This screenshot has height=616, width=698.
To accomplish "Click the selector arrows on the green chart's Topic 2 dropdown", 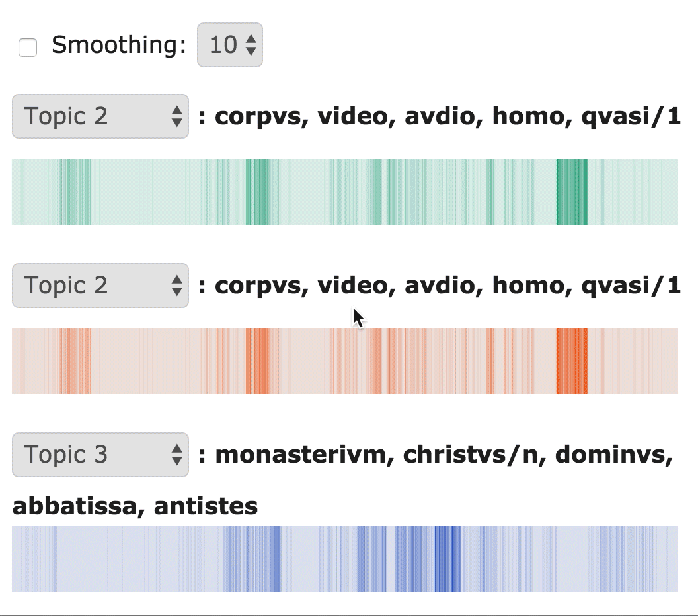I will click(x=176, y=116).
